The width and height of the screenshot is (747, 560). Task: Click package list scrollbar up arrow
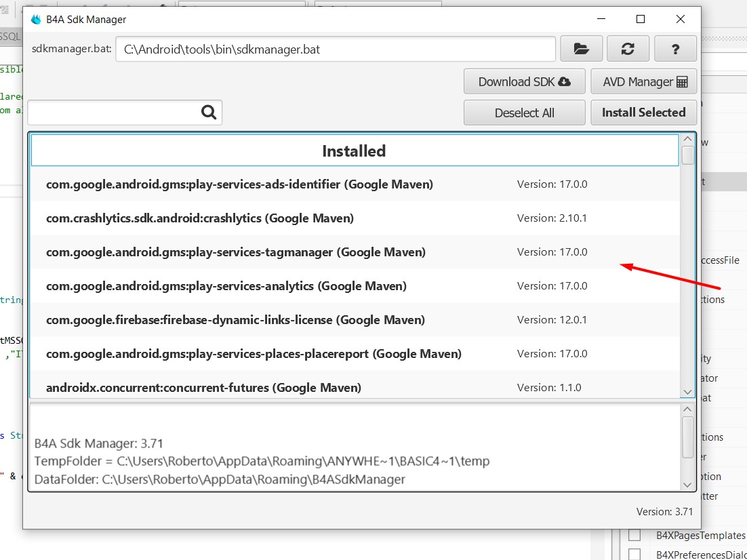click(x=687, y=139)
